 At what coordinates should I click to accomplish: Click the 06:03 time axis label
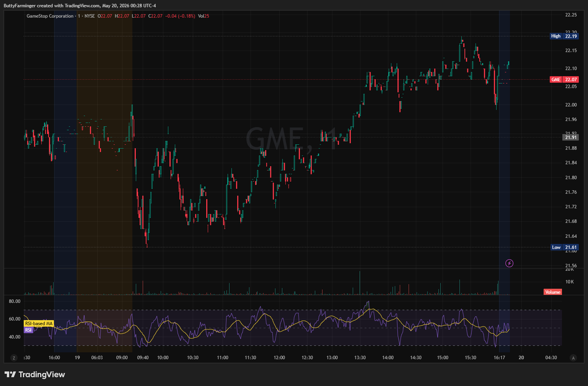pos(97,358)
